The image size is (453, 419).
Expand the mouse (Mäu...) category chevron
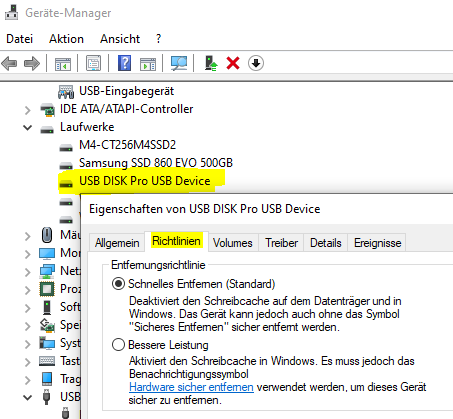(27, 236)
